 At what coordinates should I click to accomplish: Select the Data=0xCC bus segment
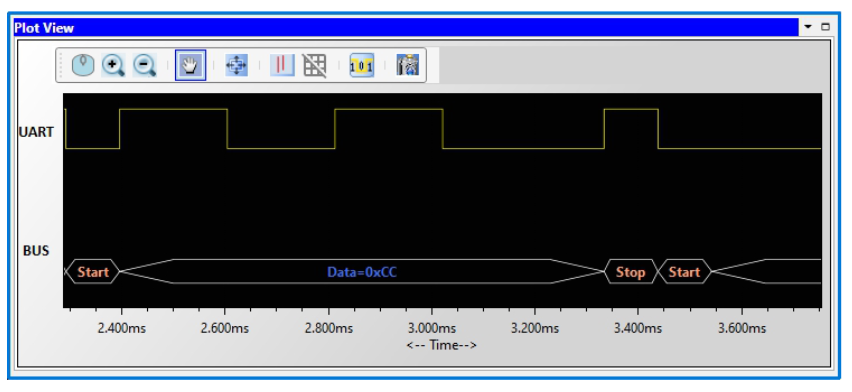coord(362,272)
